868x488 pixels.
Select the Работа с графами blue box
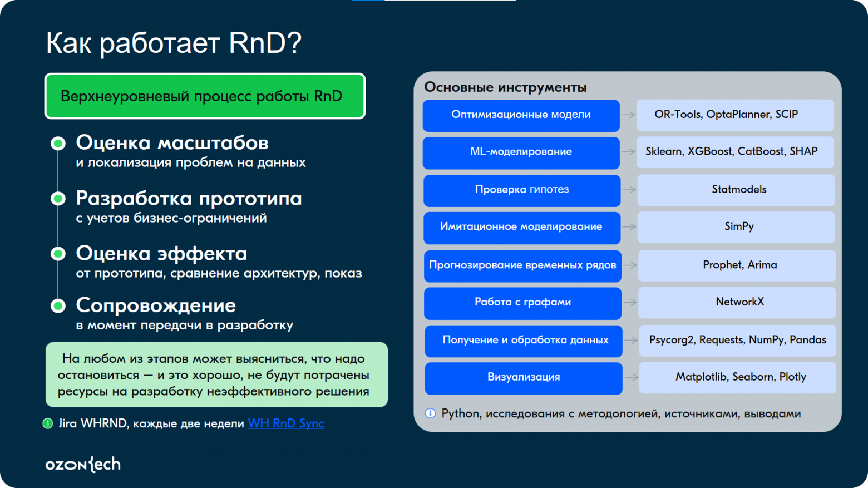pyautogui.click(x=522, y=303)
